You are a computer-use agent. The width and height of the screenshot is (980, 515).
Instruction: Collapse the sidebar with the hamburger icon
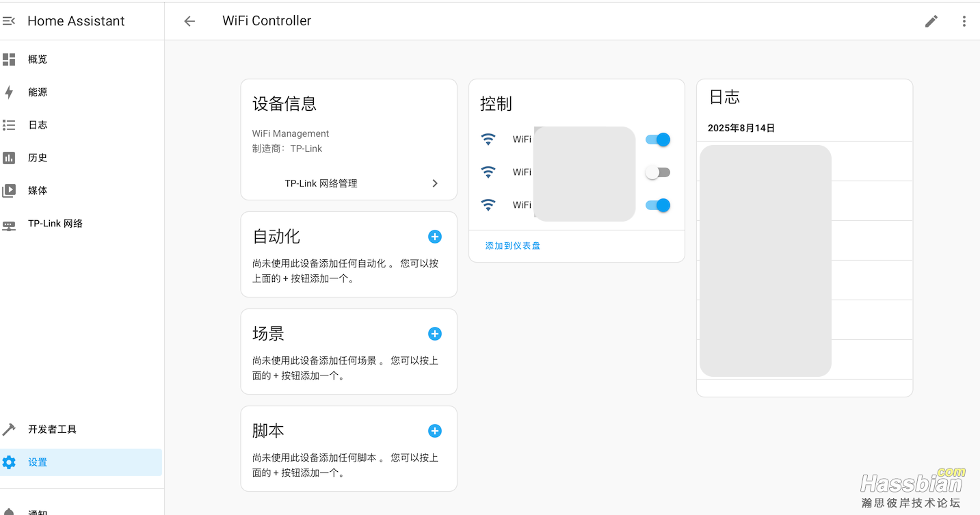point(9,21)
